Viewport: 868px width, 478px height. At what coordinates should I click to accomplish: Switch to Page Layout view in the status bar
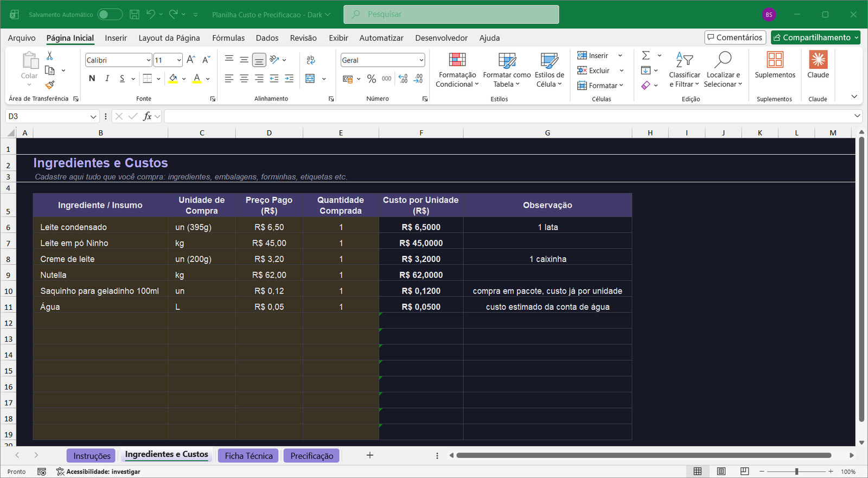[x=721, y=471]
